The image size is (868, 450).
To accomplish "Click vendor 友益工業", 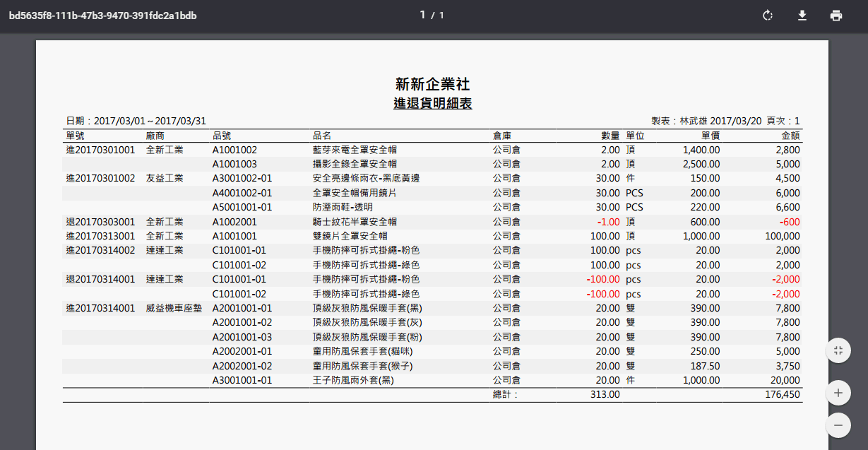I will (165, 178).
